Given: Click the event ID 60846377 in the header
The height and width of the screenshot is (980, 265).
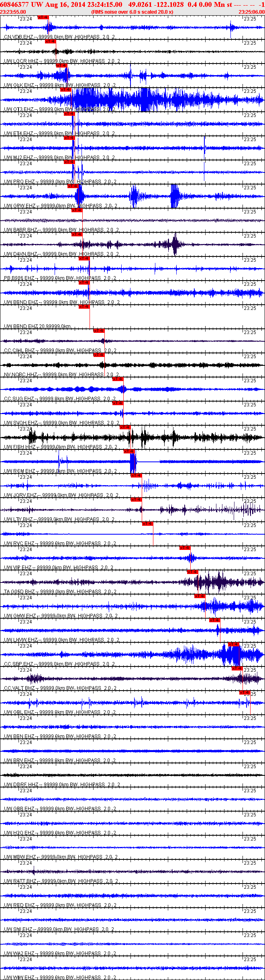Looking at the screenshot, I should (14, 4).
